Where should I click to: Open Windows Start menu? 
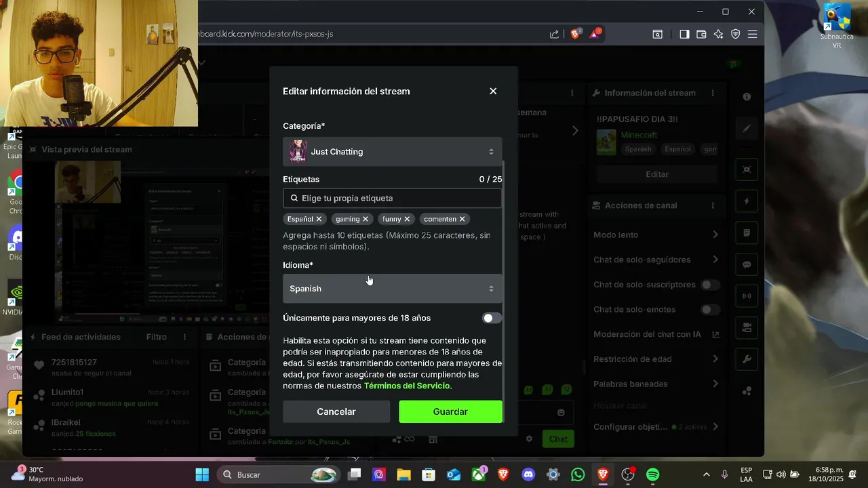pos(202,474)
